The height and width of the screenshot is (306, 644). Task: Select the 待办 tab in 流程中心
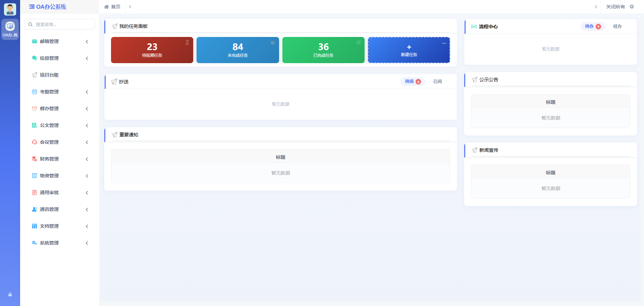(593, 27)
